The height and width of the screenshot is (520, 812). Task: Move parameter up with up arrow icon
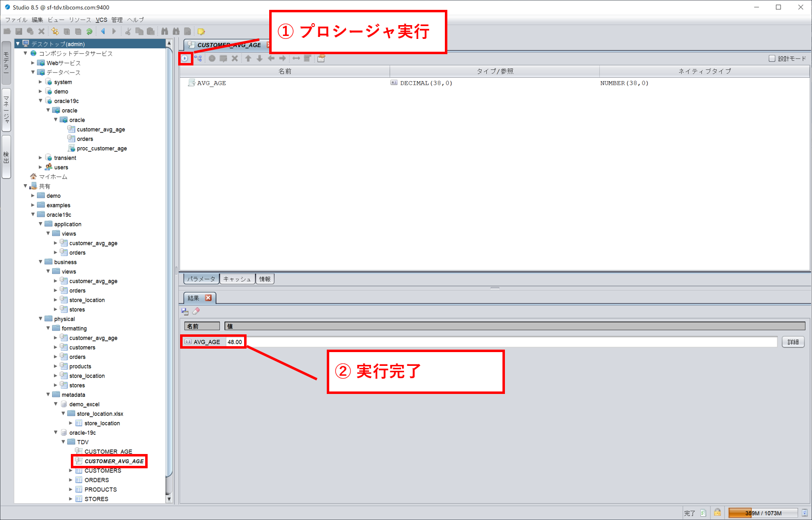pyautogui.click(x=248, y=59)
